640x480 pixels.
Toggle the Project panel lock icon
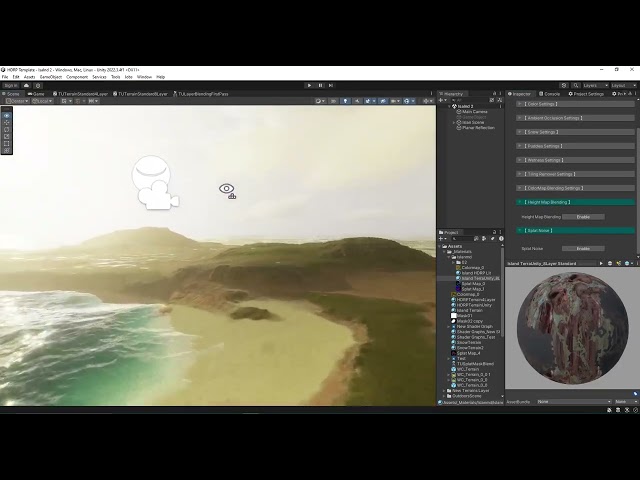point(494,232)
